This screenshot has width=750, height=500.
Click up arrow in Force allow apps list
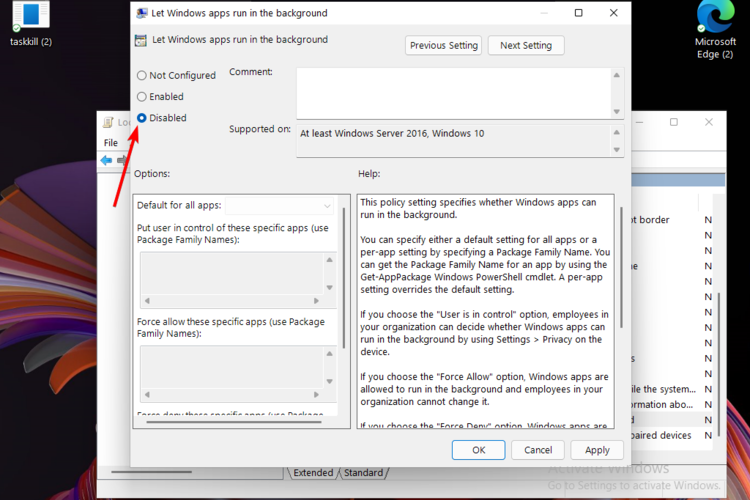330,354
